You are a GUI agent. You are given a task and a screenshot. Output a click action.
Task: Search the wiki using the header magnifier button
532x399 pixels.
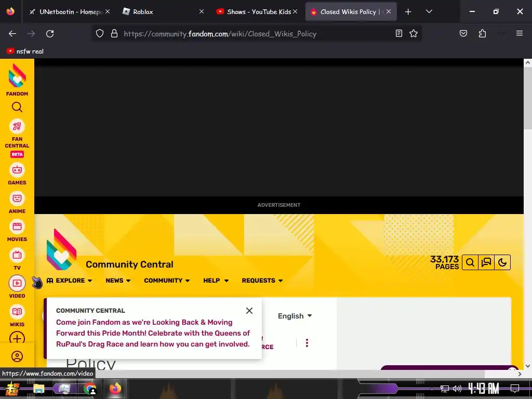click(470, 262)
